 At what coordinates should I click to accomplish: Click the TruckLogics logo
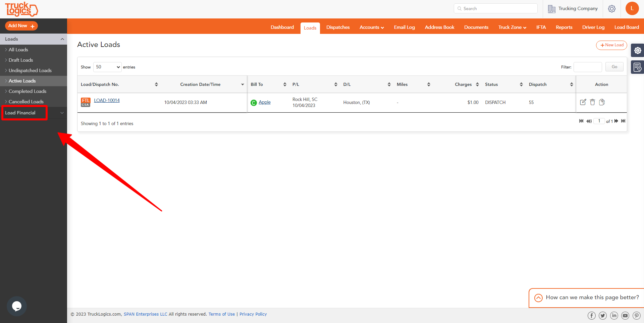tap(21, 9)
